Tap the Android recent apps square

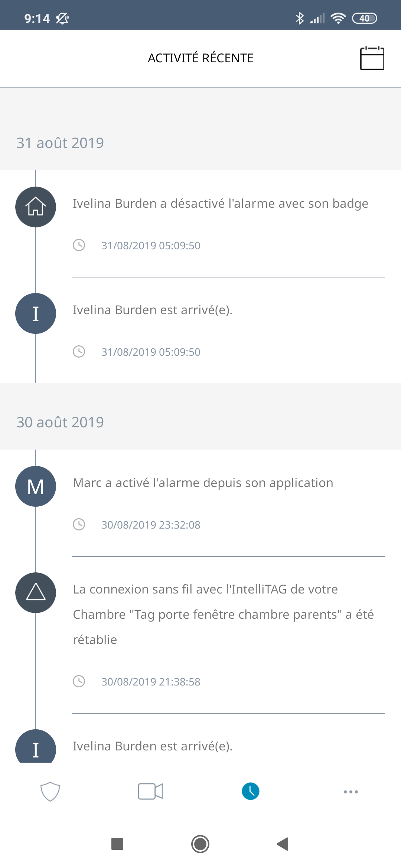[117, 844]
